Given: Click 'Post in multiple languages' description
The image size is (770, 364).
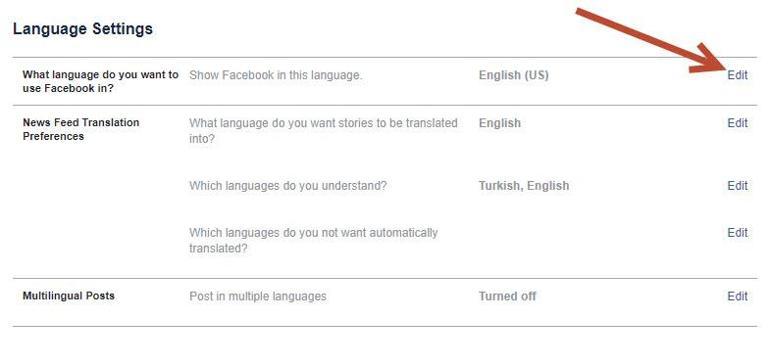Looking at the screenshot, I should tap(258, 296).
